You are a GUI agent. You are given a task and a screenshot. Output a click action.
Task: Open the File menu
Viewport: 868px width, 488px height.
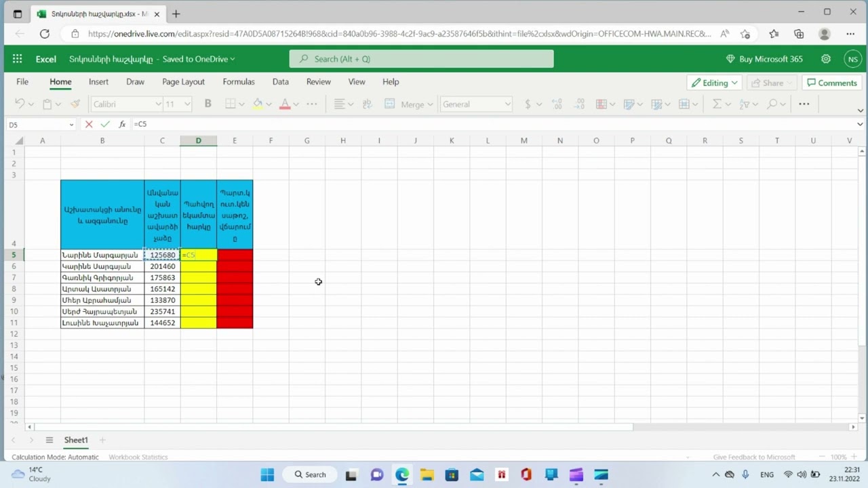(x=22, y=81)
